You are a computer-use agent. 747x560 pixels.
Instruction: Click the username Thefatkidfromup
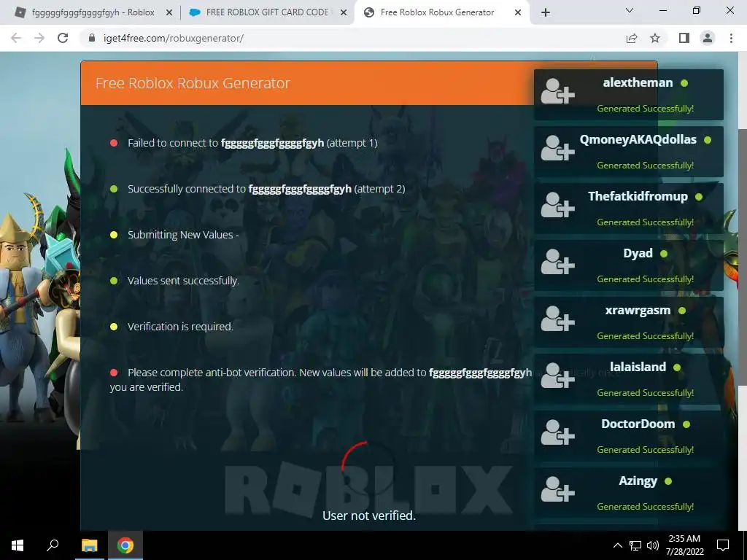point(638,196)
